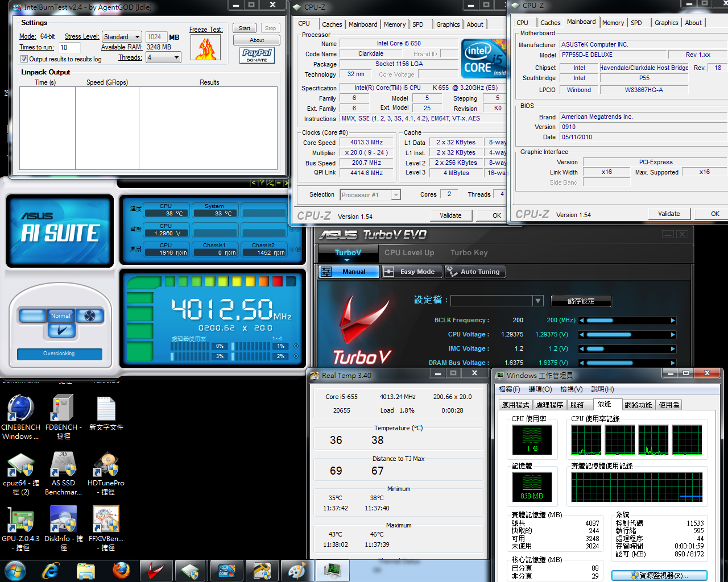This screenshot has width=728, height=582.
Task: Click the lower arrow beside the CPU usage bars
Action: coord(296,356)
